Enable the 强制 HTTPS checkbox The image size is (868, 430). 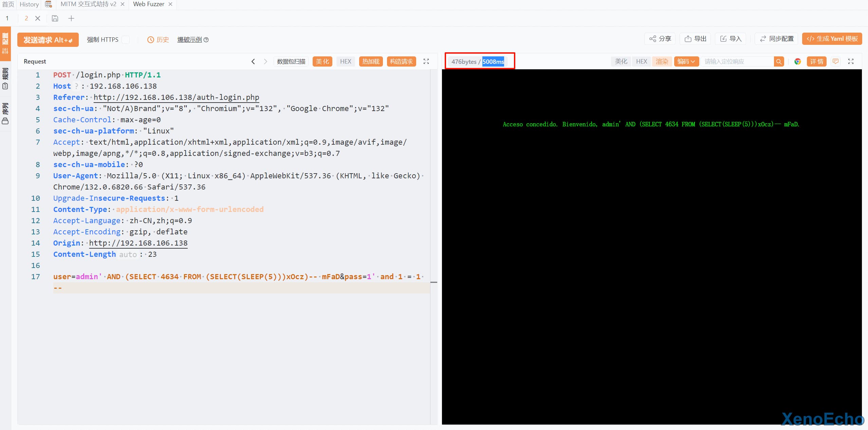coord(126,40)
